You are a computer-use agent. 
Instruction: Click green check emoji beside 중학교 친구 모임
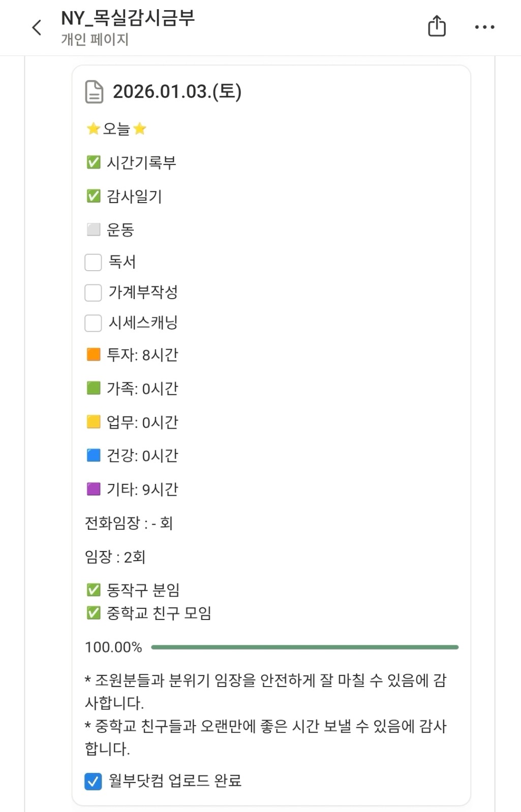94,613
